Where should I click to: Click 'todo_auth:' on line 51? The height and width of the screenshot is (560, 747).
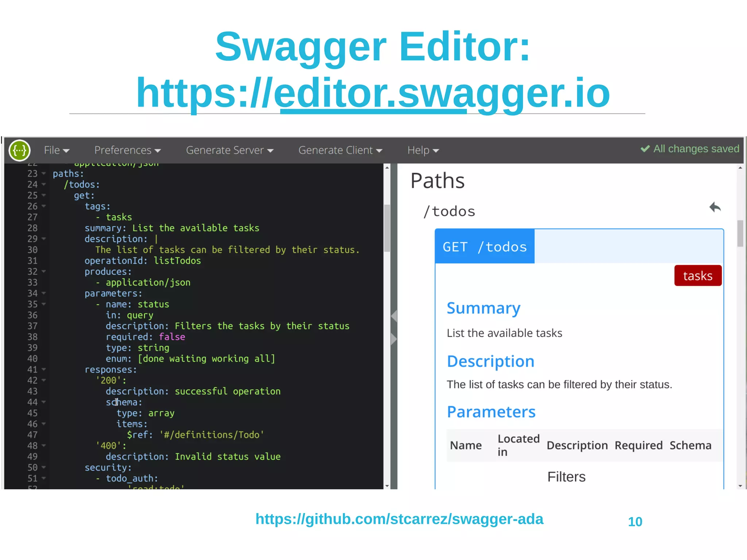click(x=132, y=478)
